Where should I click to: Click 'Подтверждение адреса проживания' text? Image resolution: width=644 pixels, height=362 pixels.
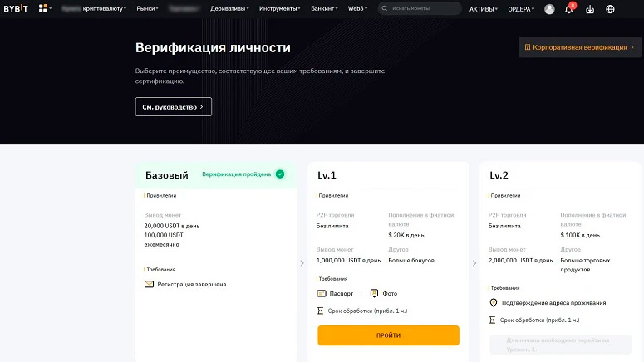click(x=553, y=302)
